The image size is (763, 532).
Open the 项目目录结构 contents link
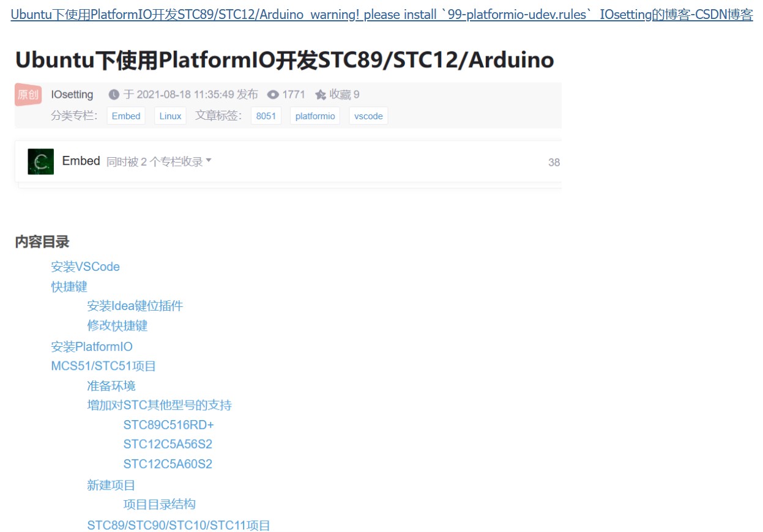(x=159, y=504)
